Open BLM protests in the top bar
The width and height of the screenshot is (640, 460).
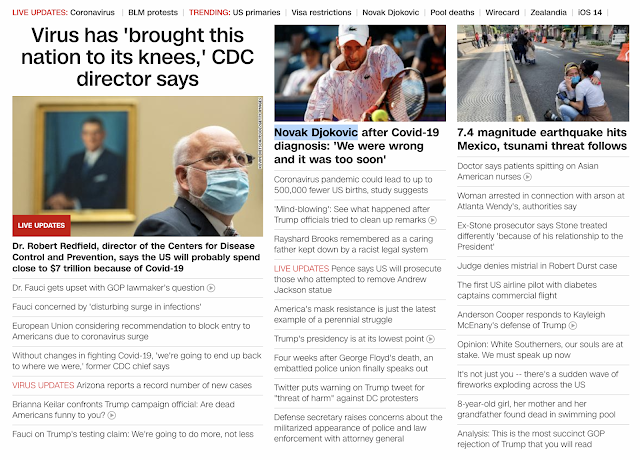coord(153,13)
